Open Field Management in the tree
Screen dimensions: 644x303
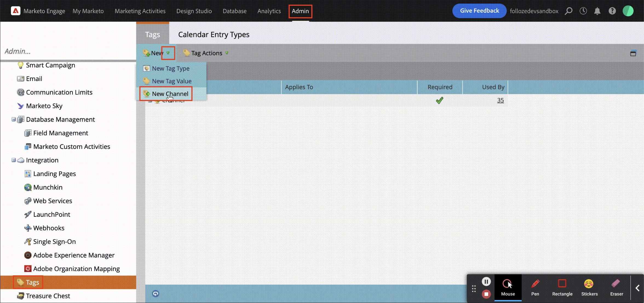click(x=61, y=133)
